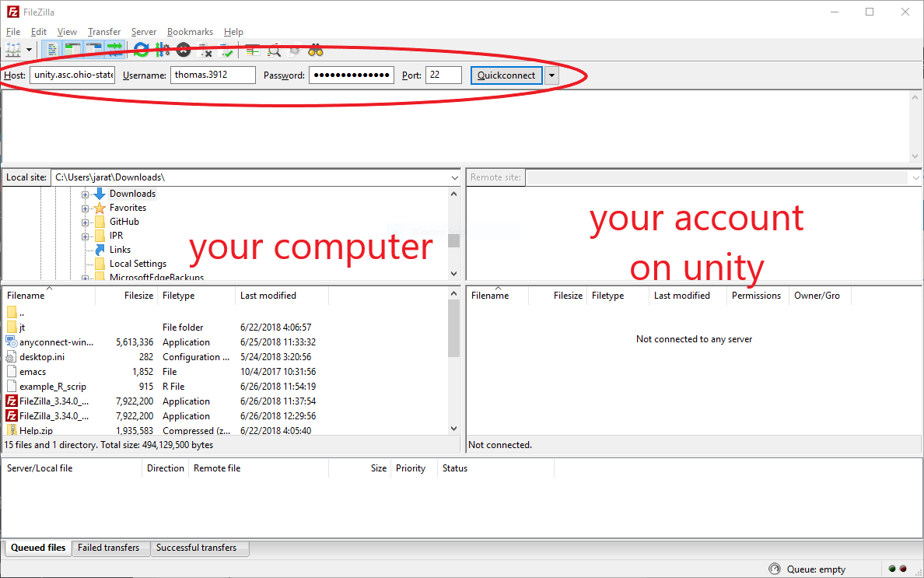Viewport: 924px width, 578px height.
Task: Toggle transfer queue display icon
Action: click(115, 50)
